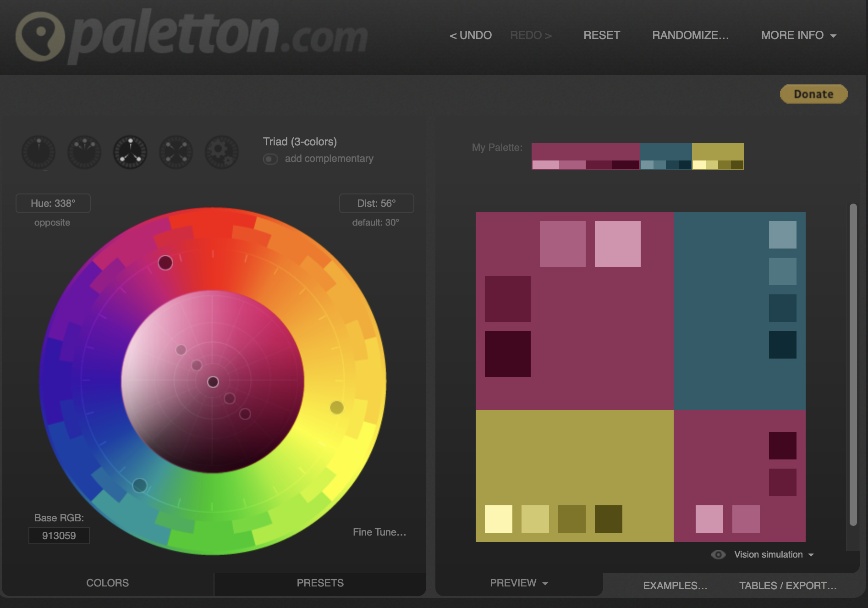Click the RANDOMIZE link
The width and height of the screenshot is (868, 608).
(x=690, y=35)
